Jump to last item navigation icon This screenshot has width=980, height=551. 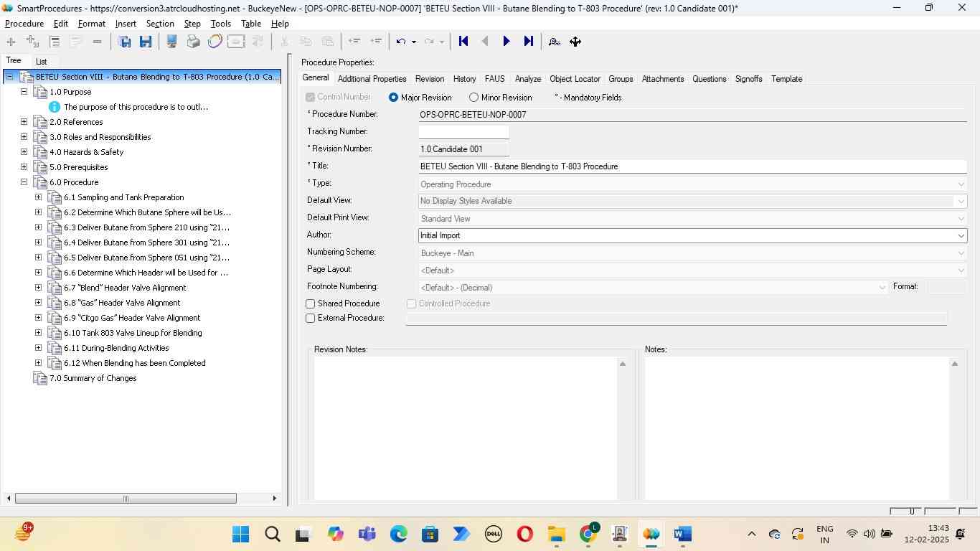(x=529, y=42)
